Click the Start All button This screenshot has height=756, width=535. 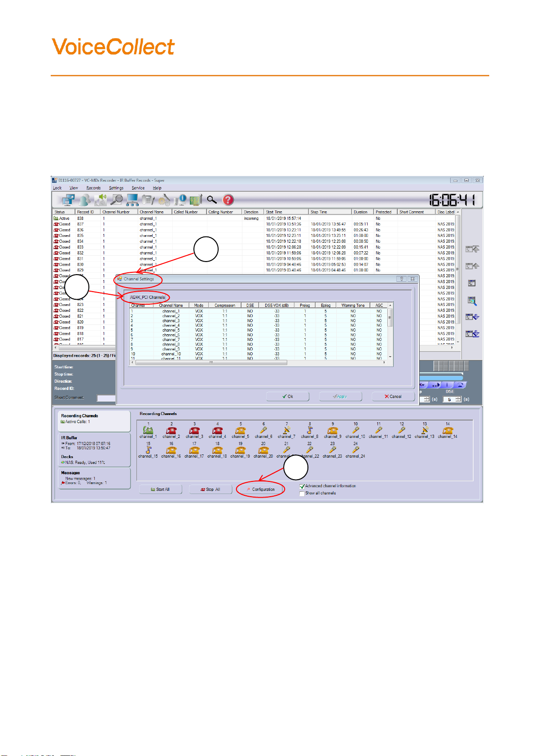pos(161,489)
